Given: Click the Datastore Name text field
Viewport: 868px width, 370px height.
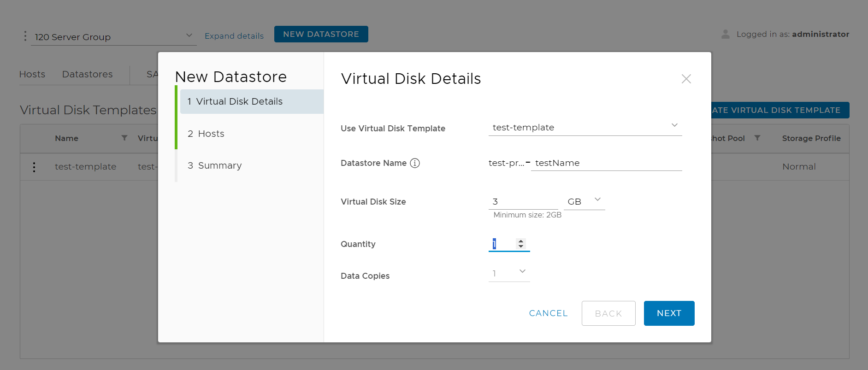Looking at the screenshot, I should coord(606,163).
